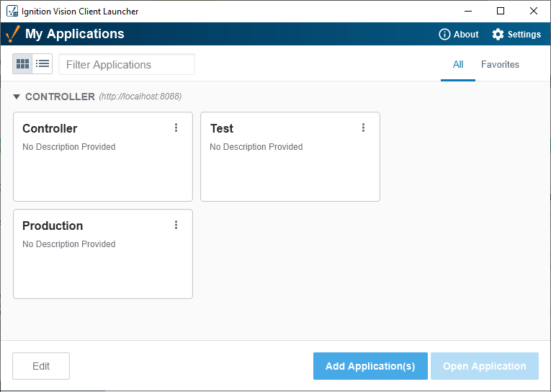This screenshot has height=392, width=551.
Task: Select the Test application card
Action: (x=290, y=157)
